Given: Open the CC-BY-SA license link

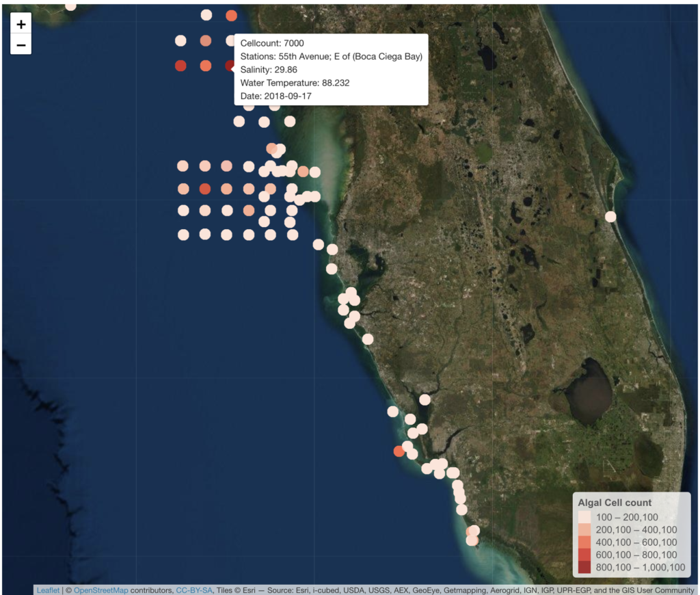Looking at the screenshot, I should [x=194, y=590].
